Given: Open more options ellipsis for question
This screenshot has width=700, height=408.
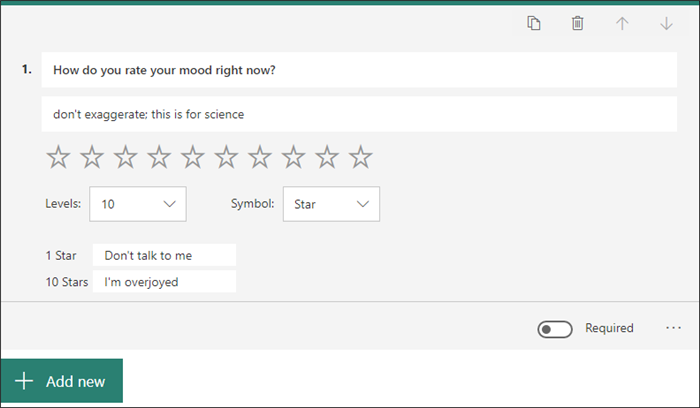Looking at the screenshot, I should [x=673, y=328].
